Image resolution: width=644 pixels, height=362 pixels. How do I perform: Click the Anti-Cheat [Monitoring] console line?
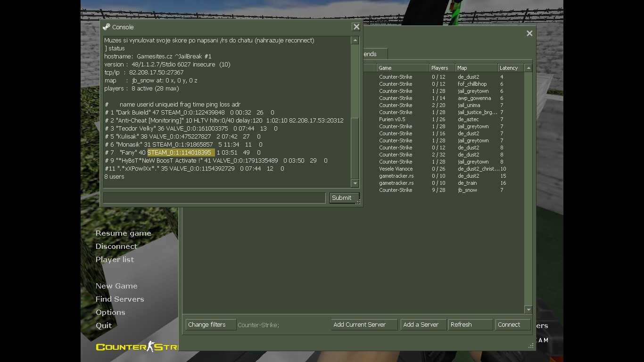pyautogui.click(x=224, y=121)
